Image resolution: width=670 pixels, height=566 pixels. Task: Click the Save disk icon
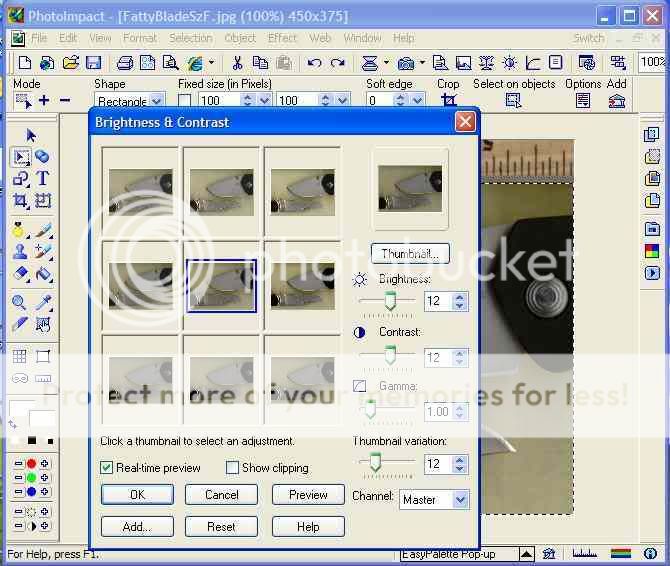click(x=95, y=63)
